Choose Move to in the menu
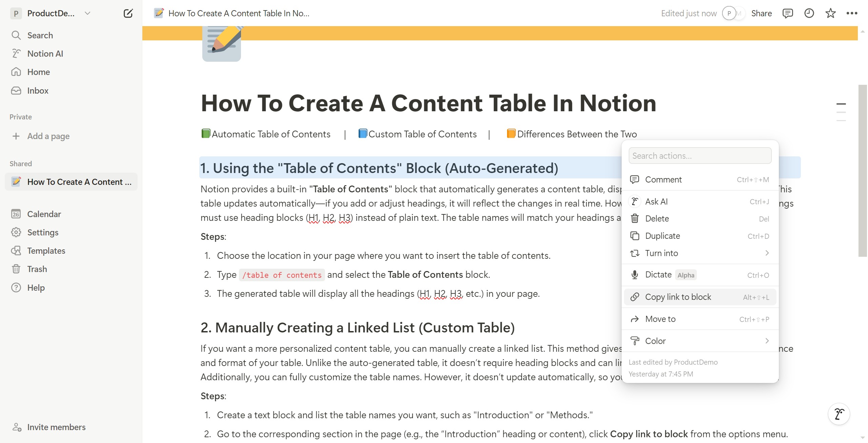 700,319
